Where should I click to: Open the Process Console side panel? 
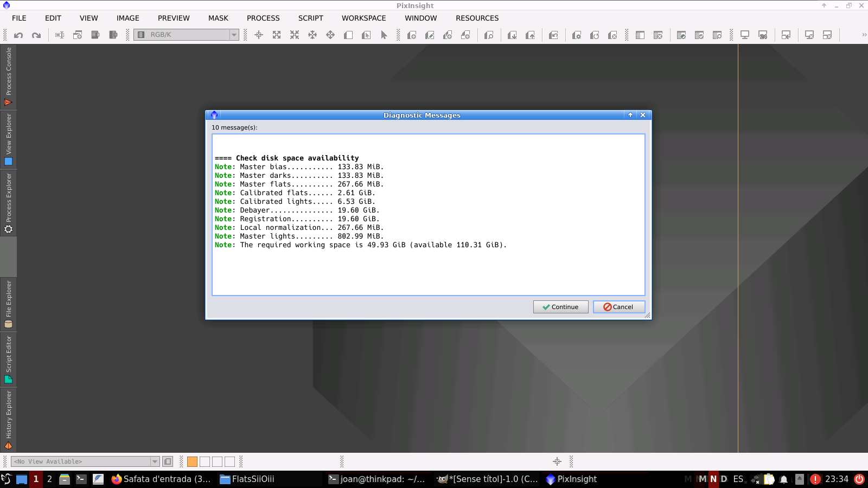click(x=8, y=76)
